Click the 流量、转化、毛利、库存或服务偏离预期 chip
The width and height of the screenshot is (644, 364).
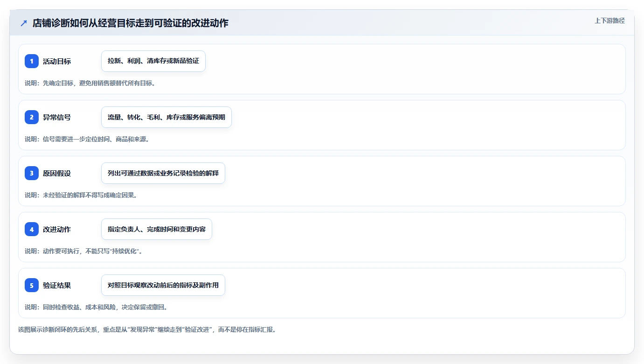coord(166,117)
